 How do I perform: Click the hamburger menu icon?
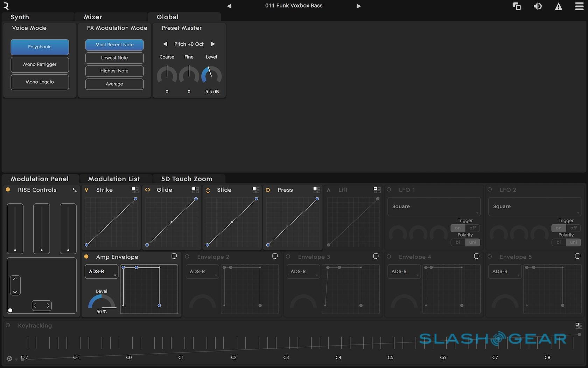pos(579,6)
